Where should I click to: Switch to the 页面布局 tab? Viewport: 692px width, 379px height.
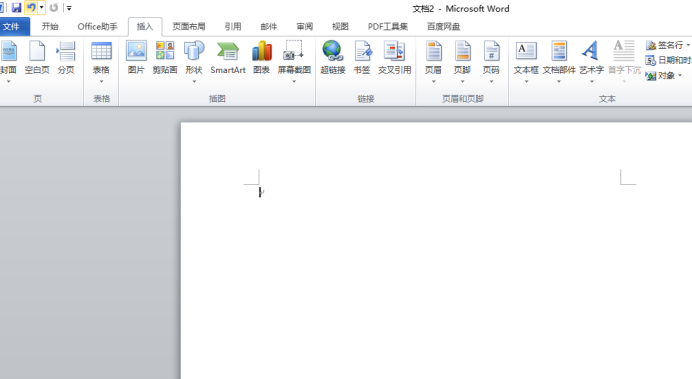click(x=188, y=26)
